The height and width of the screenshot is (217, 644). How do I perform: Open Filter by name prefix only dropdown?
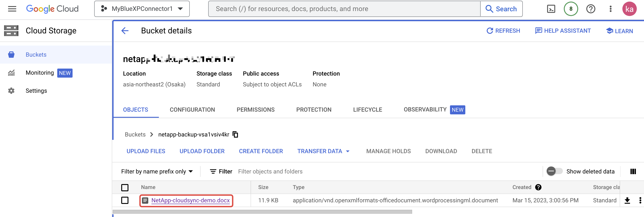point(157,171)
